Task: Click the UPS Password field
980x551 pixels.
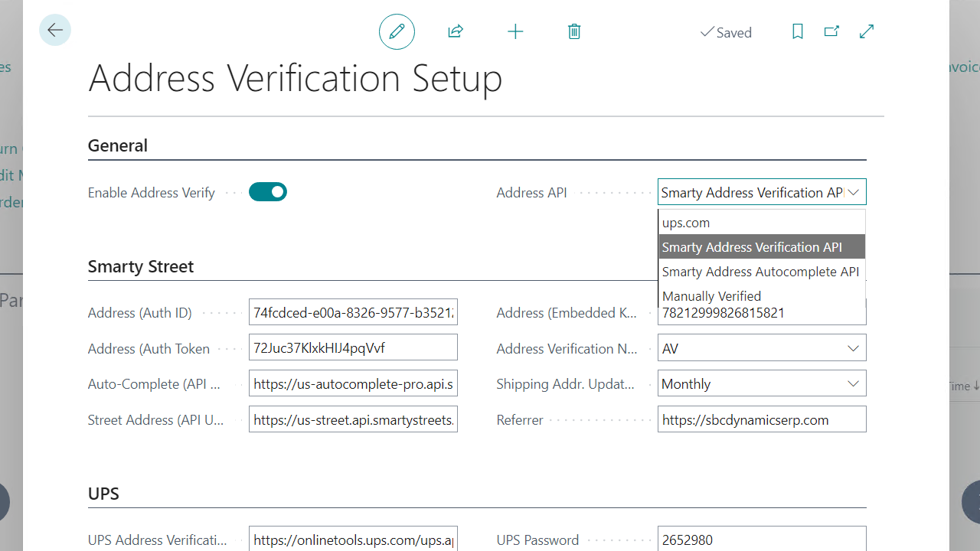Action: tap(762, 540)
